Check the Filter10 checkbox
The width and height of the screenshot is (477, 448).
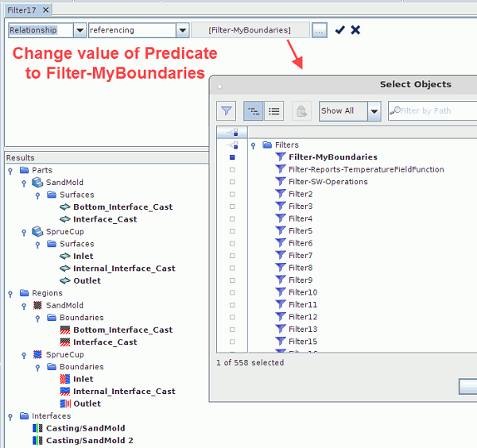232,292
